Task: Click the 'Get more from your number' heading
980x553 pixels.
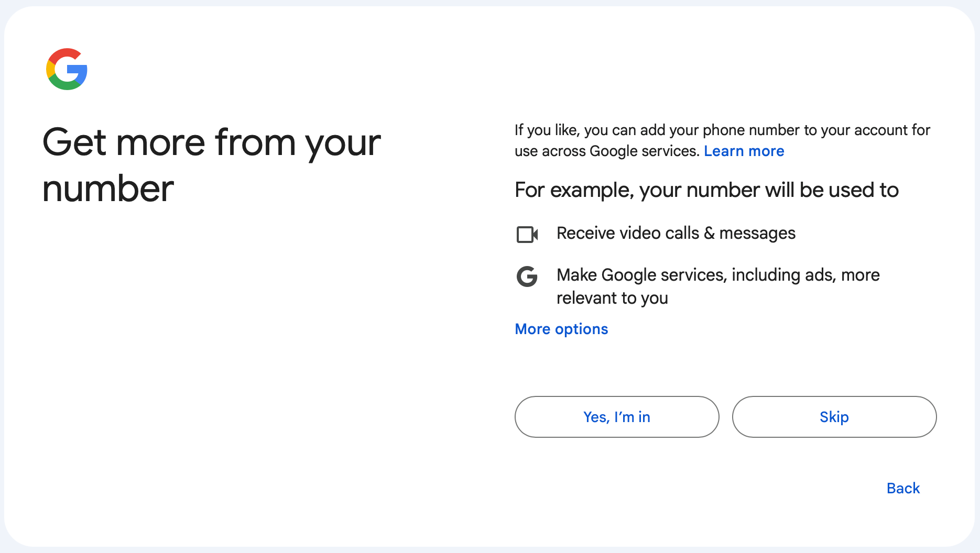Action: 212,165
